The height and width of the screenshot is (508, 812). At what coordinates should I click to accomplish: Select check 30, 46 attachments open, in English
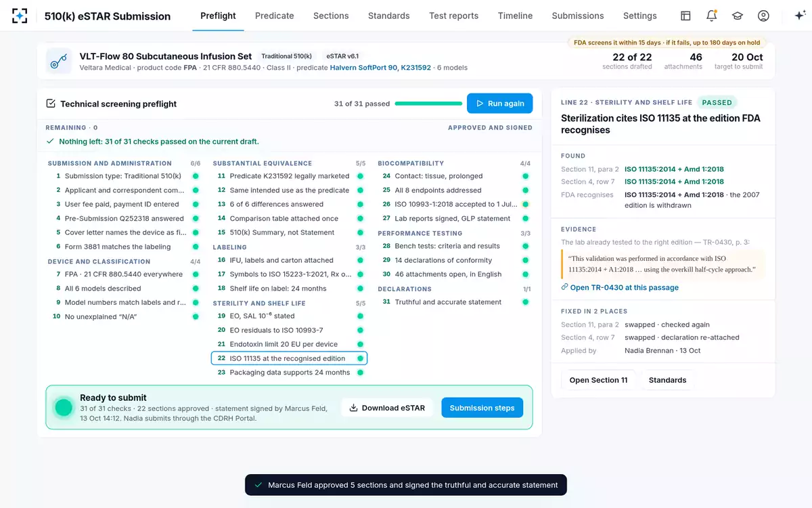(455, 274)
